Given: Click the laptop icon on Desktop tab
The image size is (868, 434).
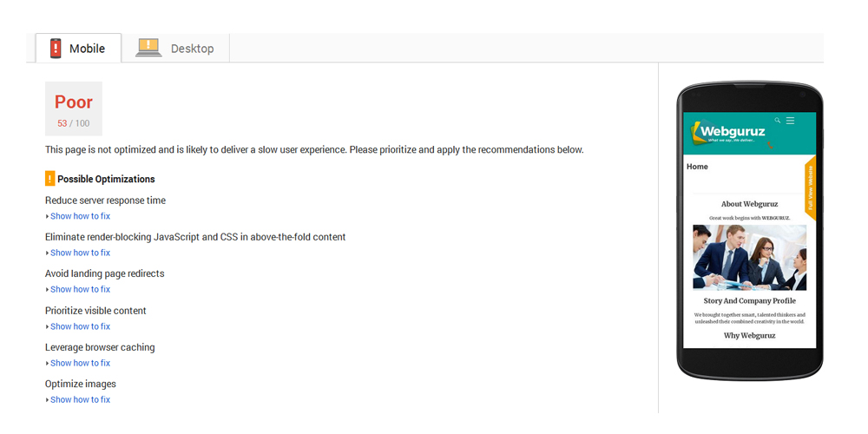Looking at the screenshot, I should click(148, 49).
